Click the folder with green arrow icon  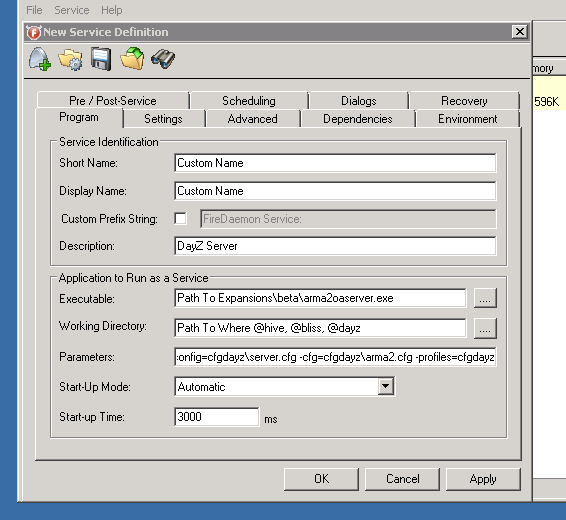[132, 58]
